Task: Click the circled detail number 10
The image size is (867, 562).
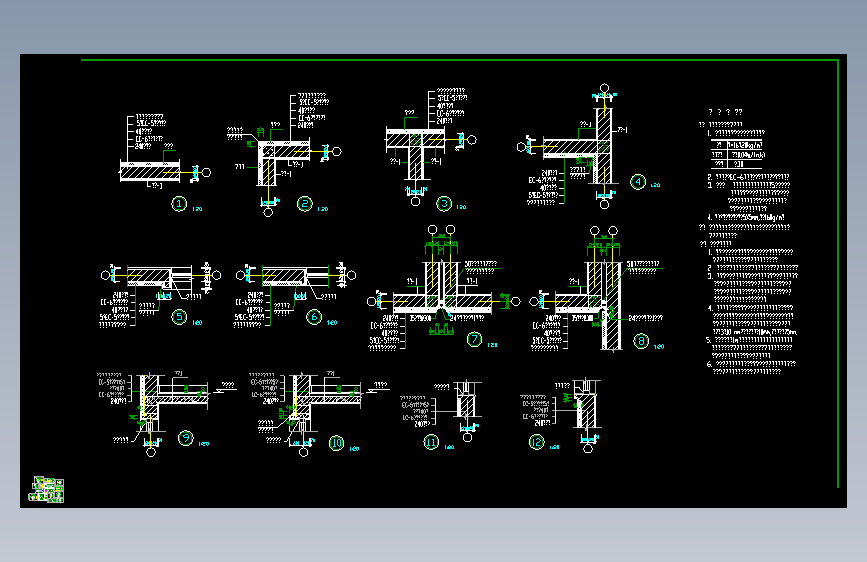Action: [336, 443]
